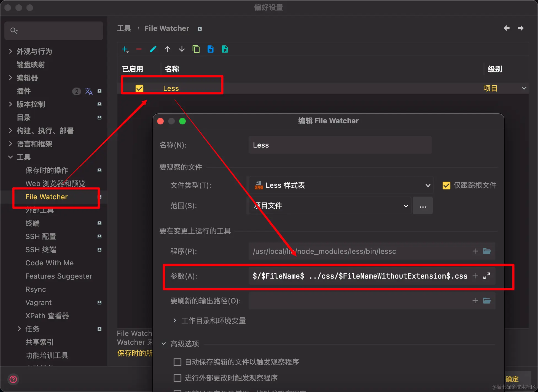Click the add watcher plus icon
Viewport: 538px width, 392px height.
pyautogui.click(x=125, y=49)
